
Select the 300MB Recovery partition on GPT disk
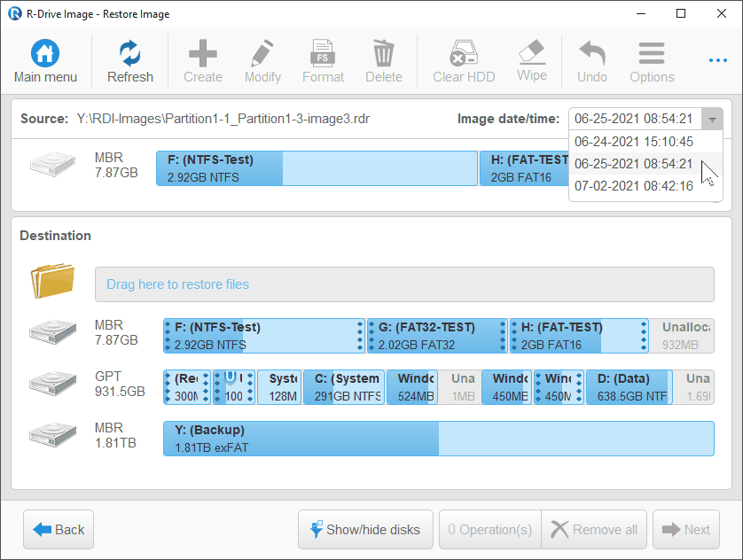(187, 387)
